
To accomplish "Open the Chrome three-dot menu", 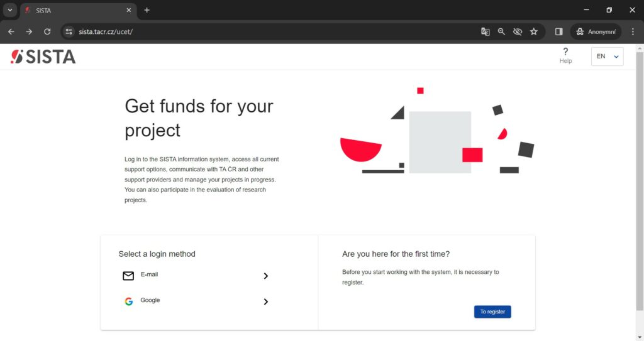I will pos(633,31).
